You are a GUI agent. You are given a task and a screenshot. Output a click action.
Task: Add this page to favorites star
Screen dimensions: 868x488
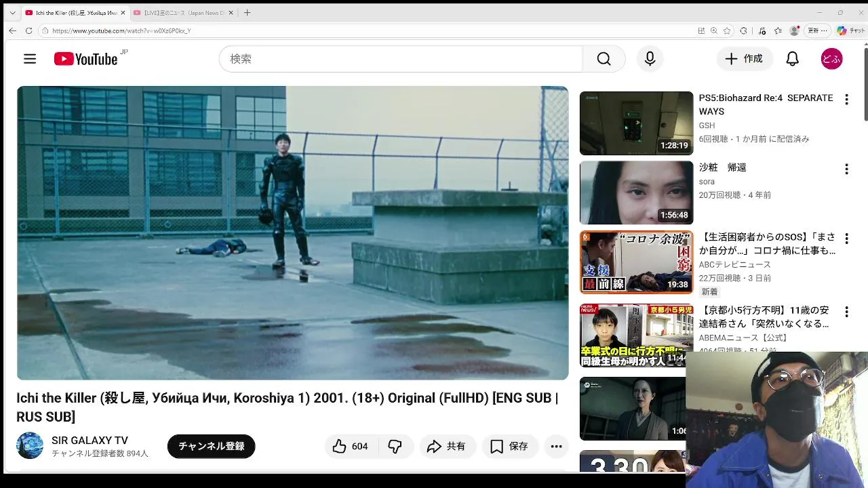(727, 30)
